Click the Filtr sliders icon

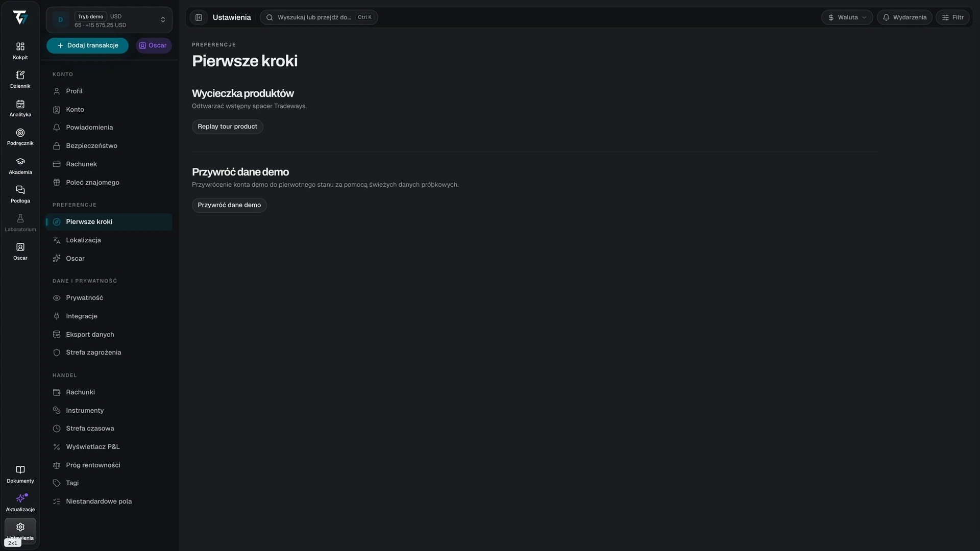coord(945,17)
